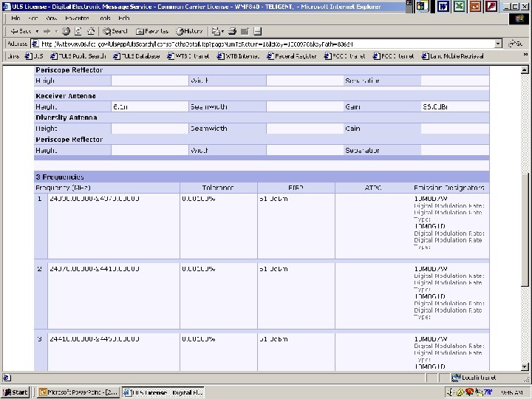Go to Home page icon
This screenshot has width=532, height=399.
click(91, 31)
